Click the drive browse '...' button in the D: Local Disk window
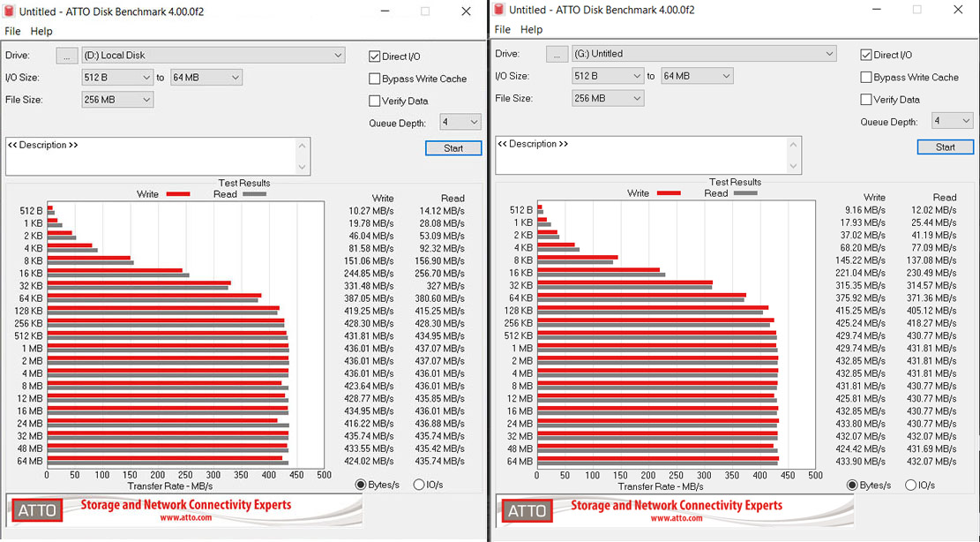The height and width of the screenshot is (542, 980). [x=67, y=55]
